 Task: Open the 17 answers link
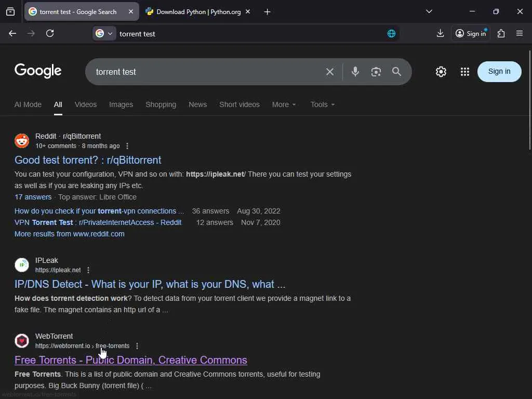click(33, 197)
